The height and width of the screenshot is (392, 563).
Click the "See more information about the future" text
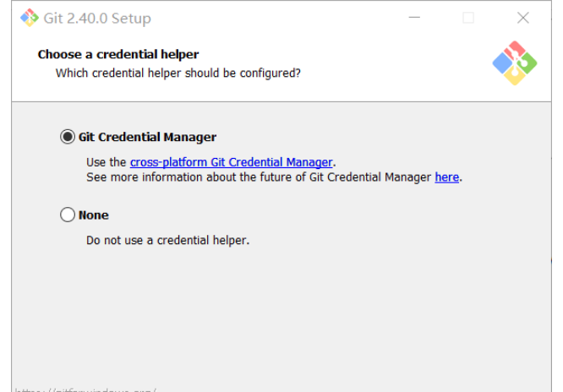tap(194, 177)
